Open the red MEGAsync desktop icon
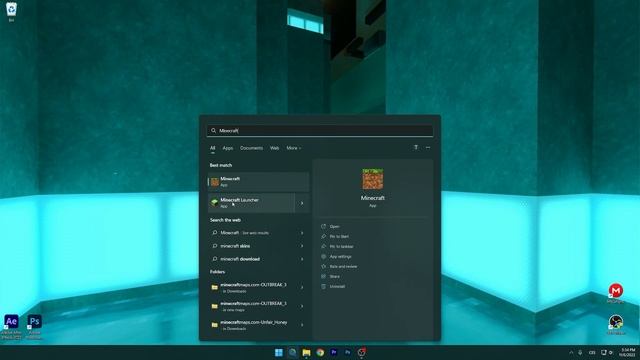 [x=616, y=293]
